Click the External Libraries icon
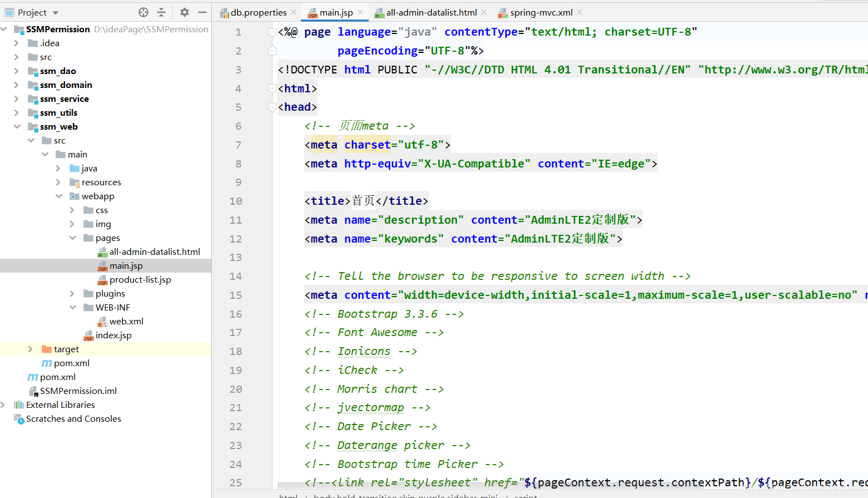This screenshot has height=498, width=868. (19, 405)
